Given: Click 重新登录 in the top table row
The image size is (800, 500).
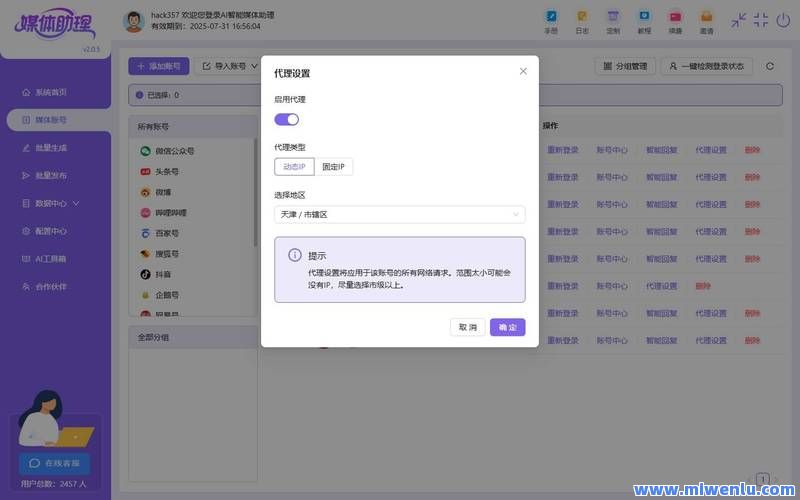Looking at the screenshot, I should (563, 150).
